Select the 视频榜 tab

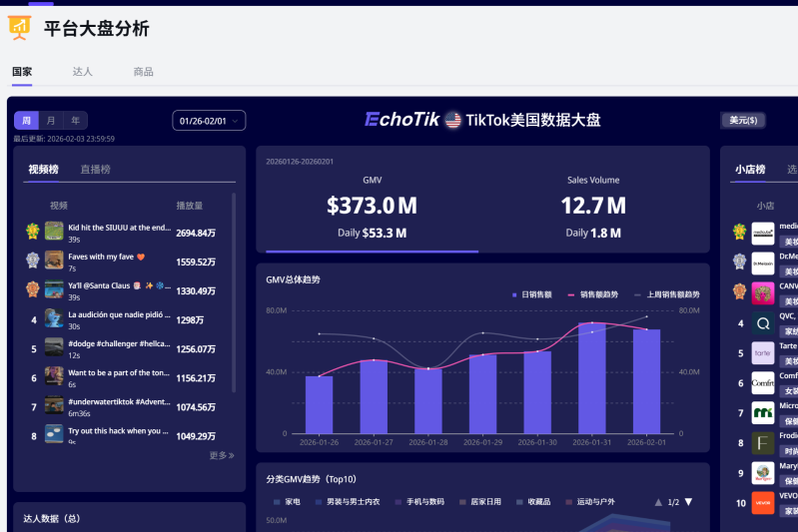click(x=43, y=170)
